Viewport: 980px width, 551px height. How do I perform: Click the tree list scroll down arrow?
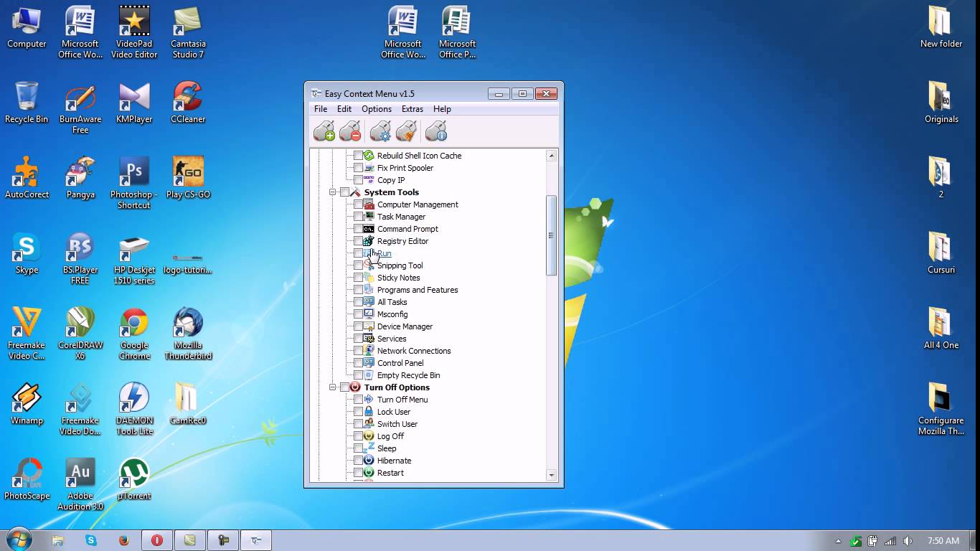552,475
